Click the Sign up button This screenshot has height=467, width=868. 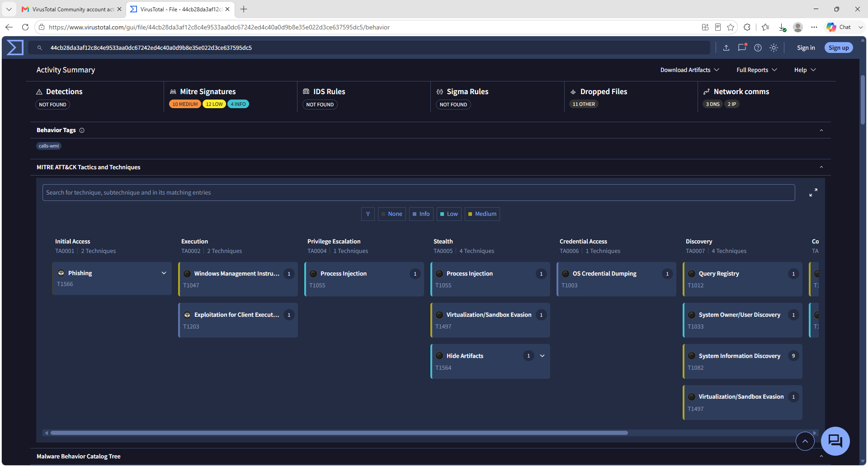click(x=839, y=48)
